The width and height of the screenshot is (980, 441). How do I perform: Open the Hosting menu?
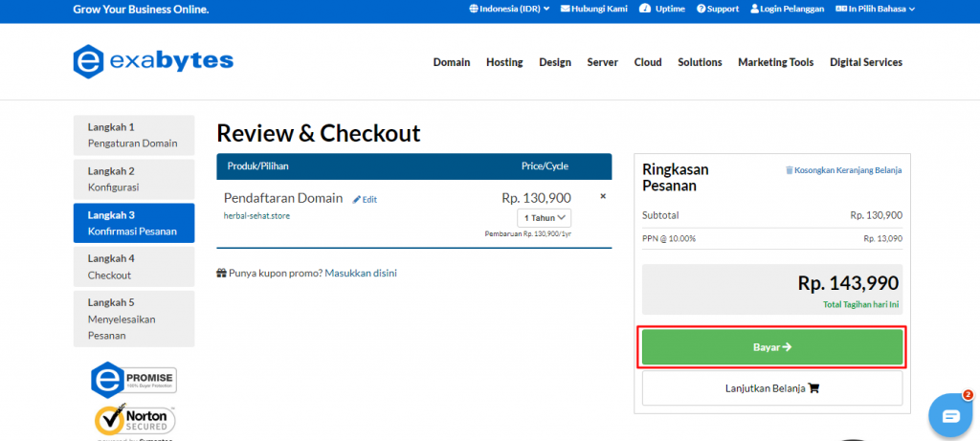coord(504,62)
